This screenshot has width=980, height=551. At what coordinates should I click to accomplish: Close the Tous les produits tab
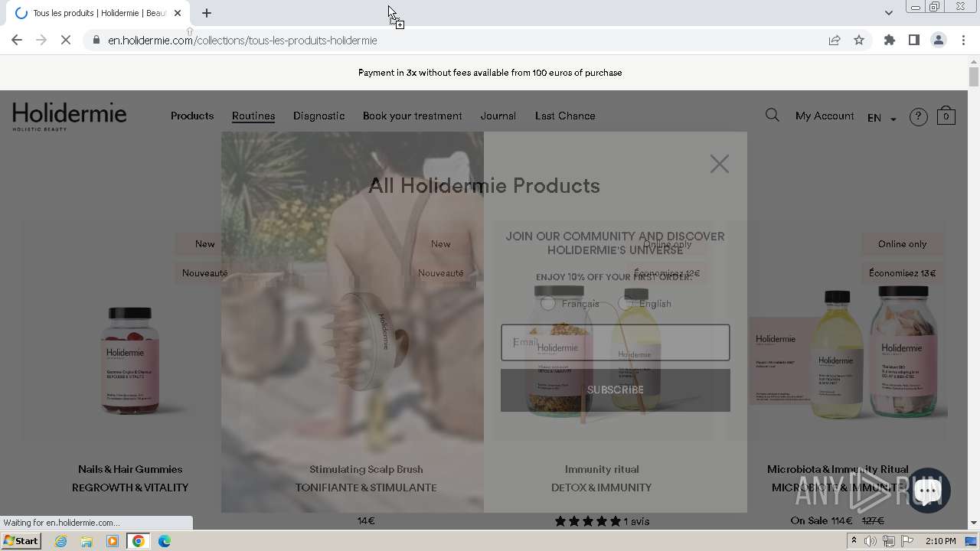click(178, 13)
